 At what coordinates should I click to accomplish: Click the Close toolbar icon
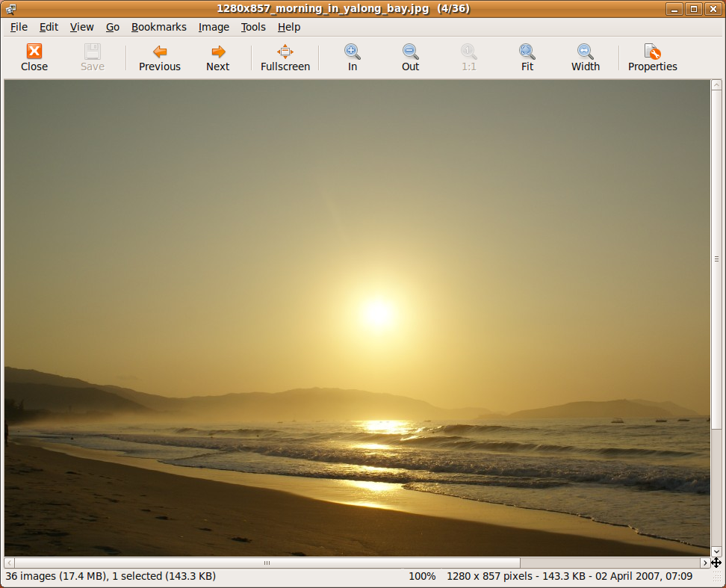pos(34,52)
